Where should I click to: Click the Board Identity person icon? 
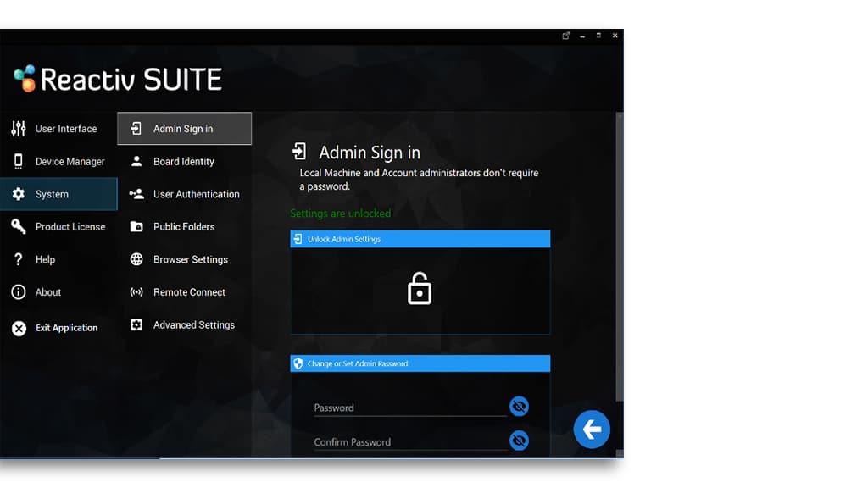(136, 161)
